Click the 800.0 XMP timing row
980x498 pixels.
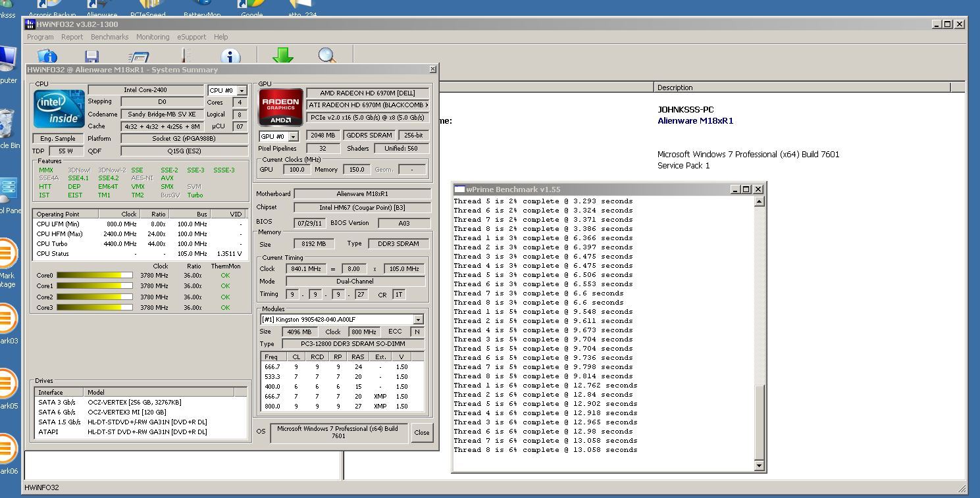pos(342,407)
